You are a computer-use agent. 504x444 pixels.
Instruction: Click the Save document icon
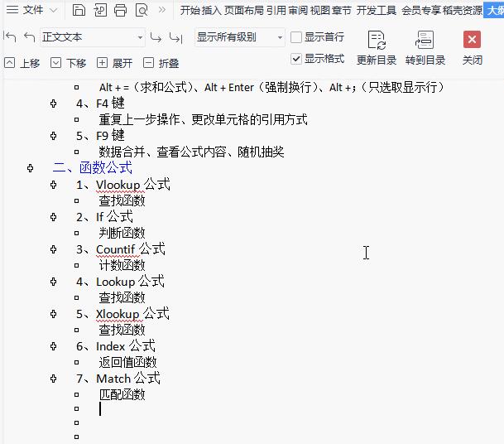(x=79, y=10)
